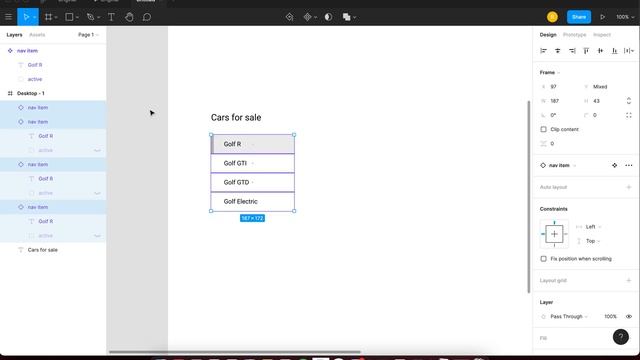This screenshot has height=360, width=640.
Task: Click constraints preview box widget
Action: pyautogui.click(x=554, y=234)
